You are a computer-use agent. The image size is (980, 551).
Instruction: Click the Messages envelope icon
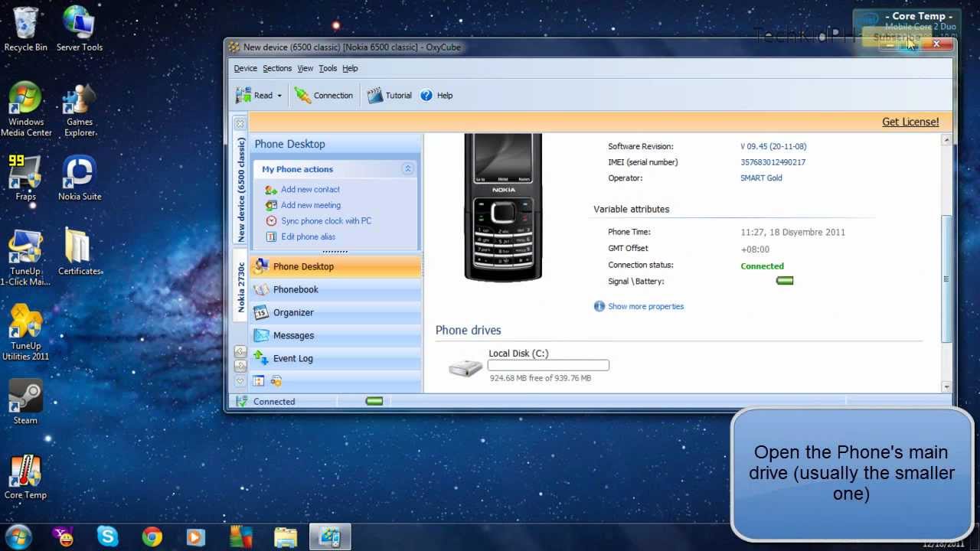[x=261, y=335]
